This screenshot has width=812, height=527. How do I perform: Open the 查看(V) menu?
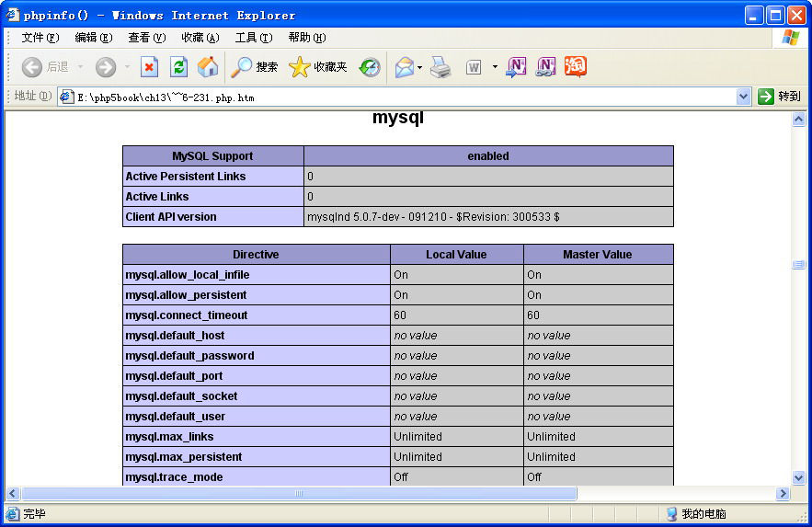(147, 38)
